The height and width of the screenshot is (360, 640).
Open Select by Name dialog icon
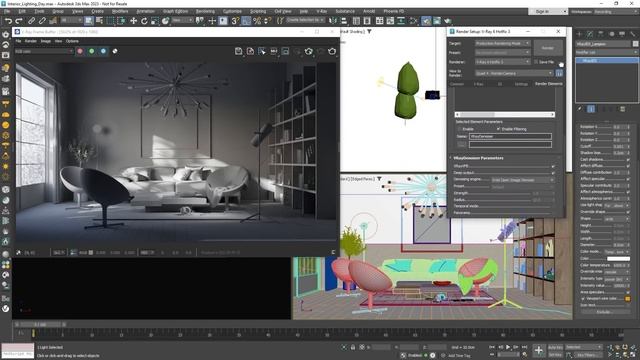[99, 21]
